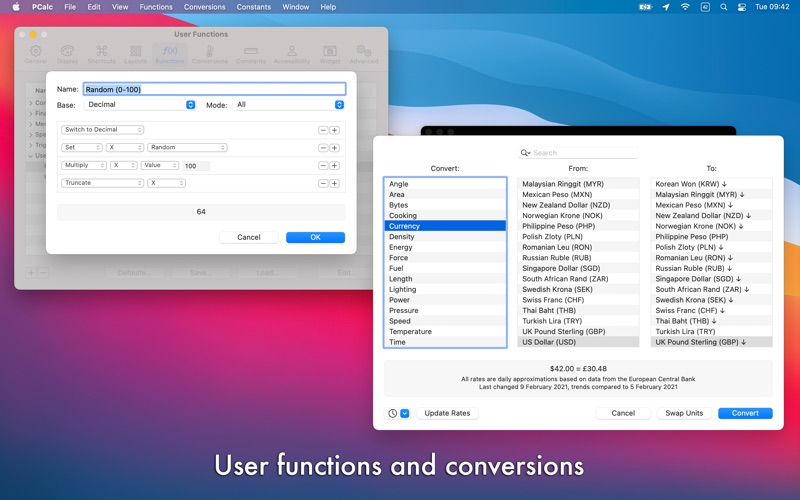Select the Currency conversion category
Image resolution: width=800 pixels, height=500 pixels.
(x=445, y=226)
